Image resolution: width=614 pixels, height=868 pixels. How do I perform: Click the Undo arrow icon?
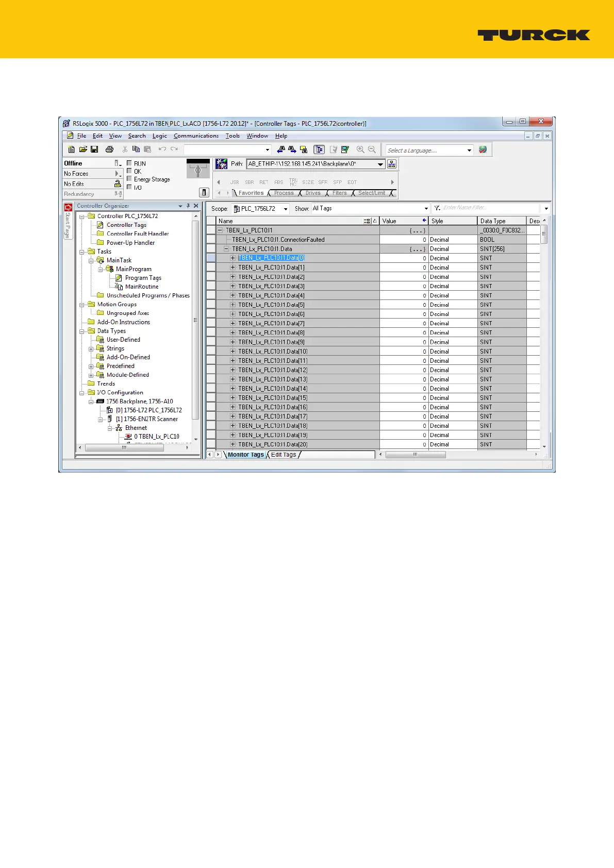coord(162,149)
